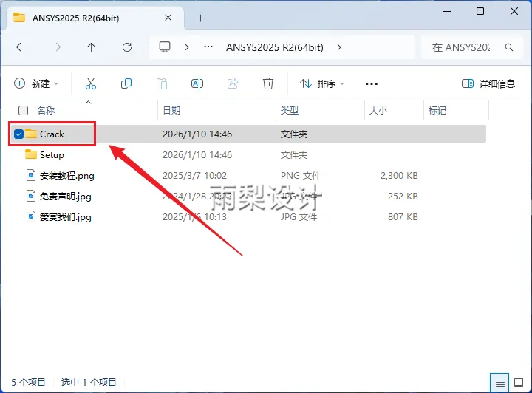
Task: Click the 免责声明.jpg file icon
Action: click(31, 196)
